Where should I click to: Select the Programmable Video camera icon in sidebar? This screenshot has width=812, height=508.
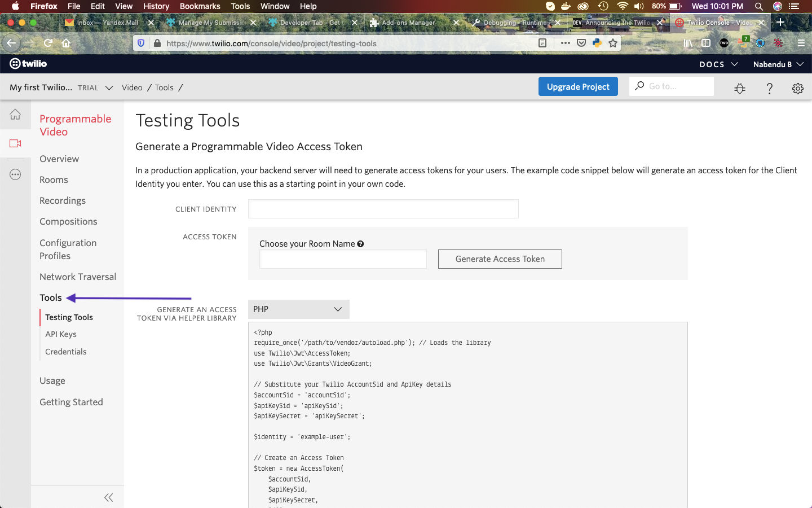click(x=15, y=143)
